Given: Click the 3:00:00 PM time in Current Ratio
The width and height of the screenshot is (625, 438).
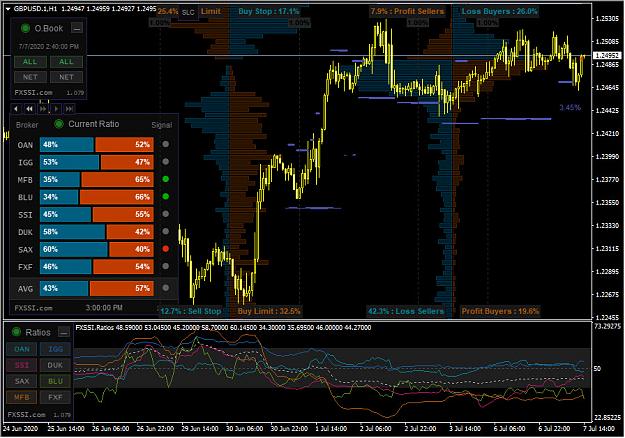Looking at the screenshot, I should 104,308.
